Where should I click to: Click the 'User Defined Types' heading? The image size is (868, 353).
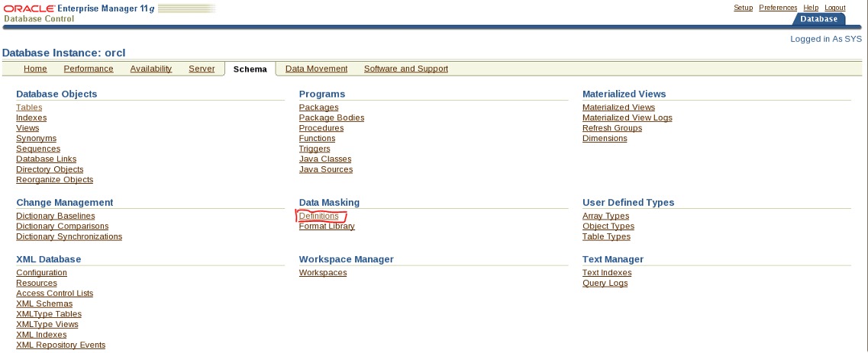[x=628, y=203]
